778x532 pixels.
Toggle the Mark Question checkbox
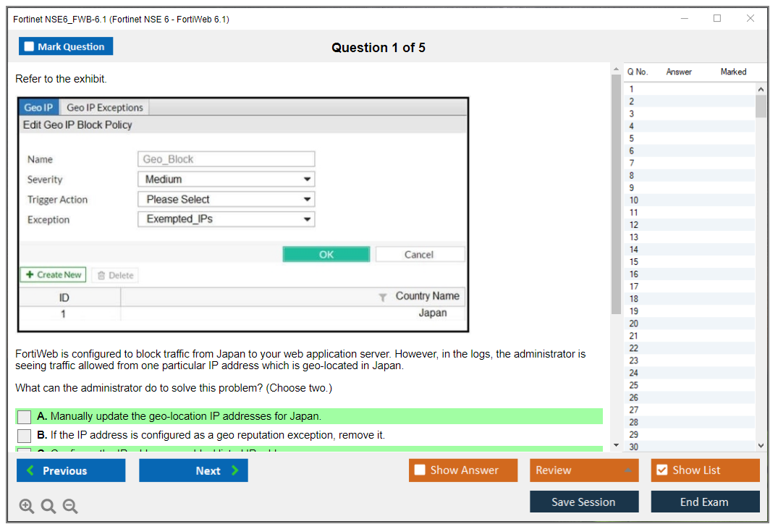point(30,46)
